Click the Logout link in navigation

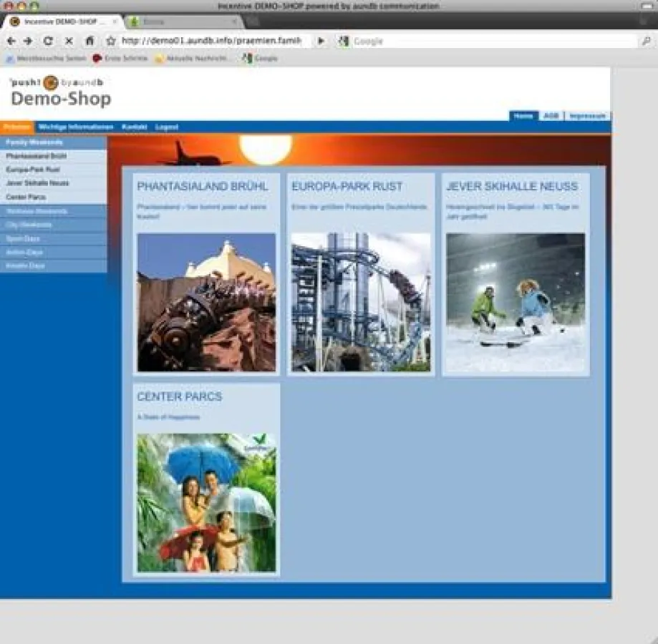[x=167, y=127]
